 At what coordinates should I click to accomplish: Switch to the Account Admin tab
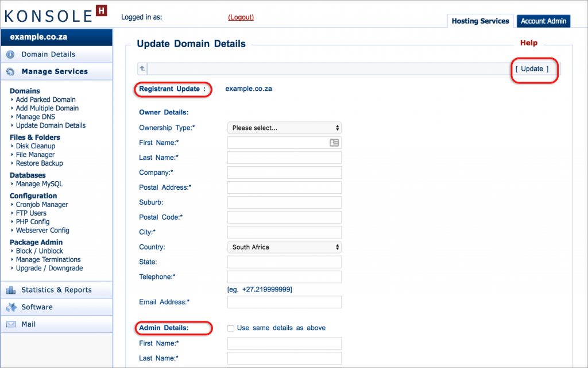tap(543, 21)
